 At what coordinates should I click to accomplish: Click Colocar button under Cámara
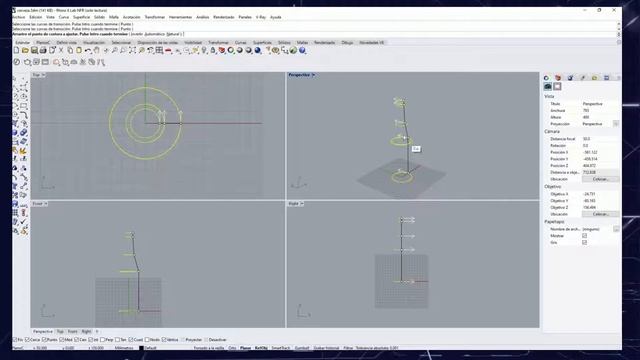(x=600, y=179)
